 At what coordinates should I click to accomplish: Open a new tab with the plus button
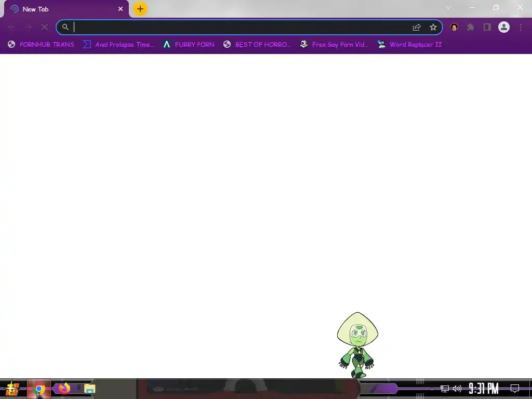click(140, 9)
